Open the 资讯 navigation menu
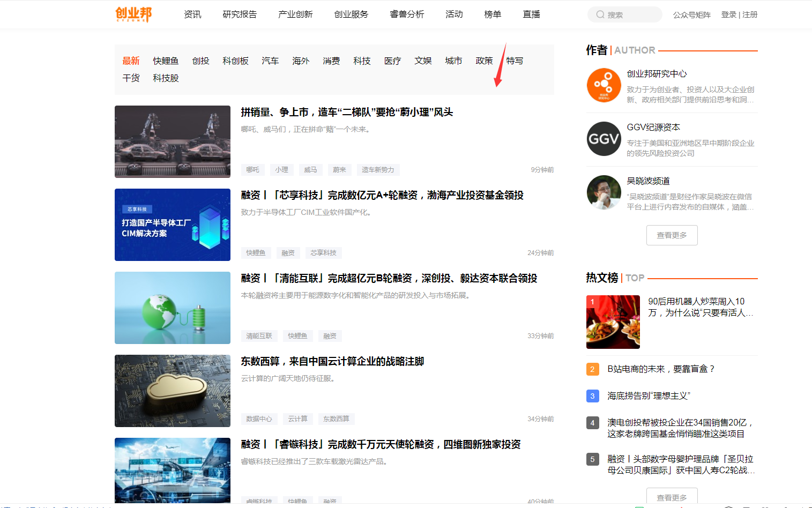Image resolution: width=812 pixels, height=508 pixels. [192, 14]
